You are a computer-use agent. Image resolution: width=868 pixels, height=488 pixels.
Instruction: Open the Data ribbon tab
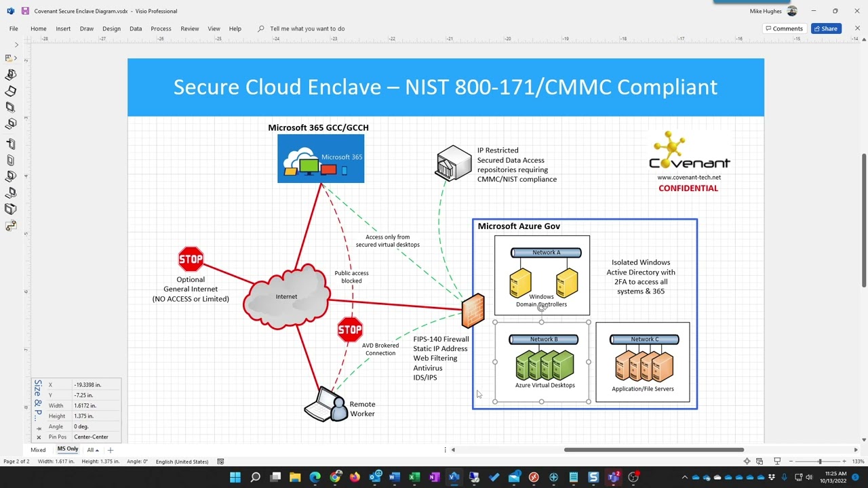[136, 28]
